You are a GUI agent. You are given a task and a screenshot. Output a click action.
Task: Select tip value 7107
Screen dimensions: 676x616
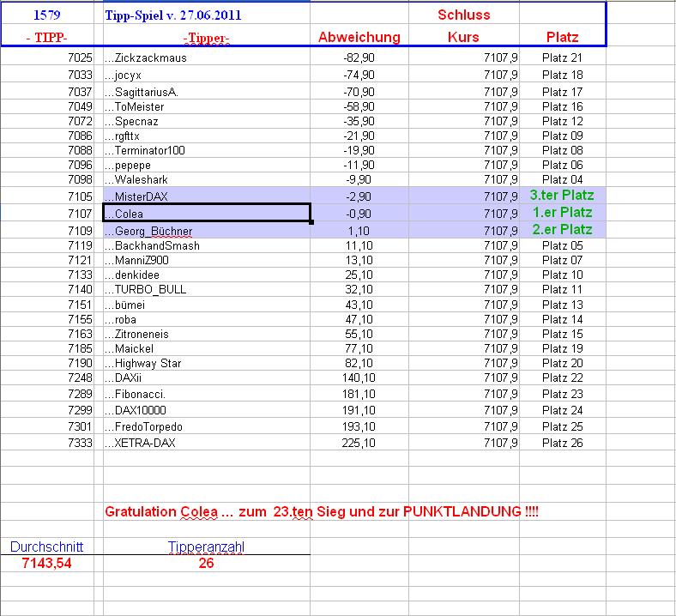click(x=80, y=214)
